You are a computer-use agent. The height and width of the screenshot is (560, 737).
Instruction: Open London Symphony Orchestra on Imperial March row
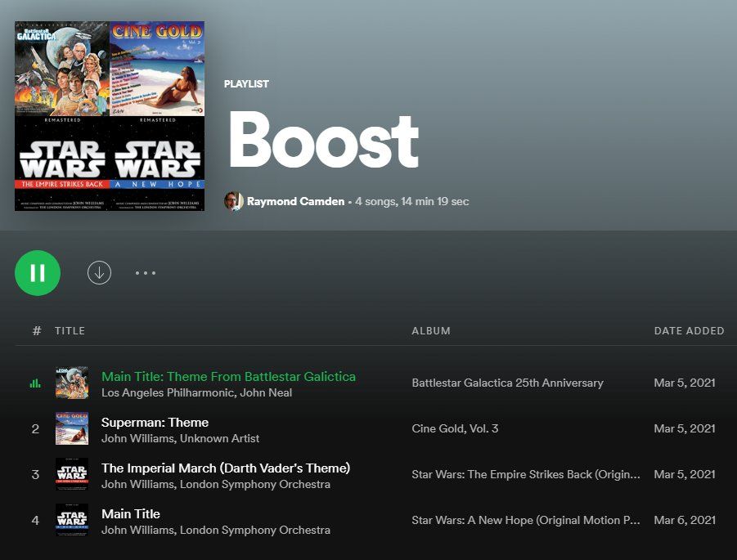pos(255,484)
